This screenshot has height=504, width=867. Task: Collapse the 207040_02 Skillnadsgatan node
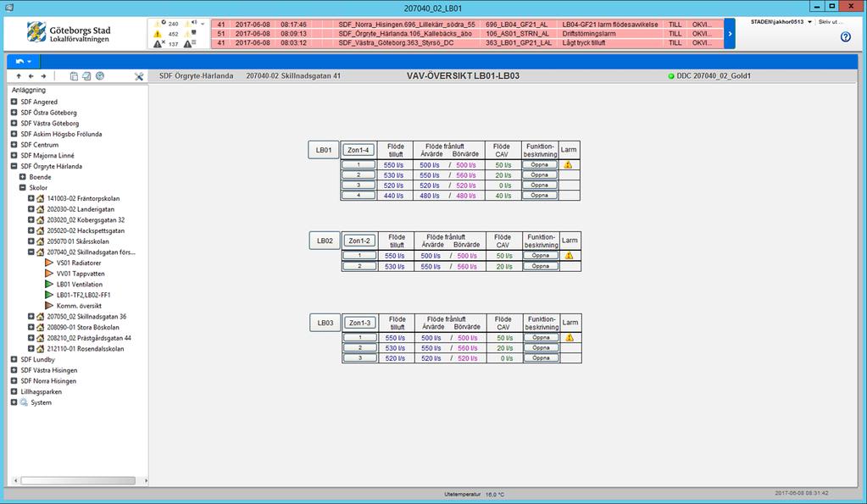(x=31, y=252)
